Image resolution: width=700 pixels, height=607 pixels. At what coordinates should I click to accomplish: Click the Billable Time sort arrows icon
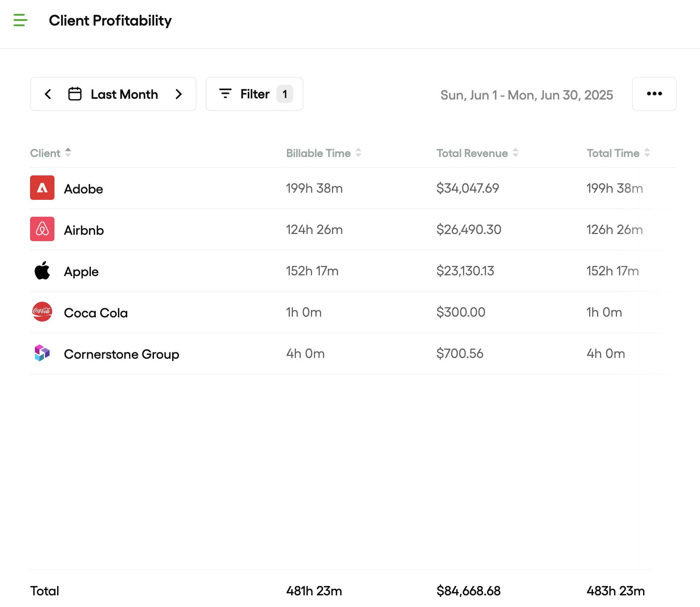coord(358,153)
